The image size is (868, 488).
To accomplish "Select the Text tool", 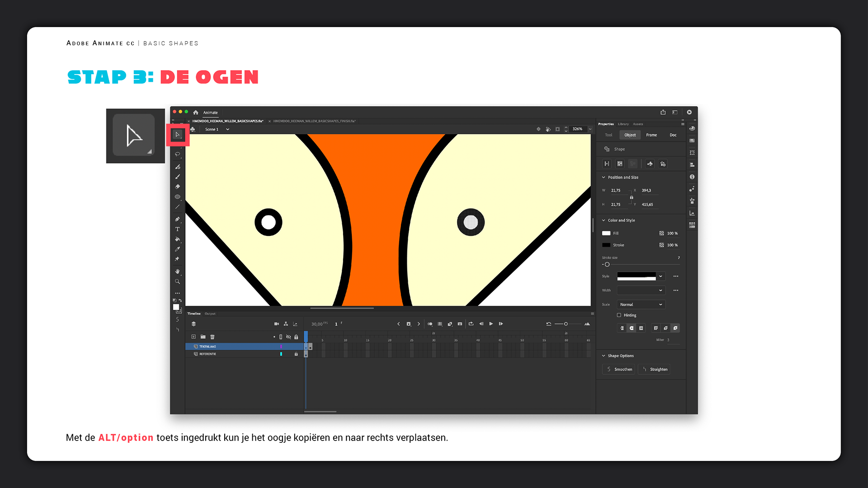I will (177, 229).
